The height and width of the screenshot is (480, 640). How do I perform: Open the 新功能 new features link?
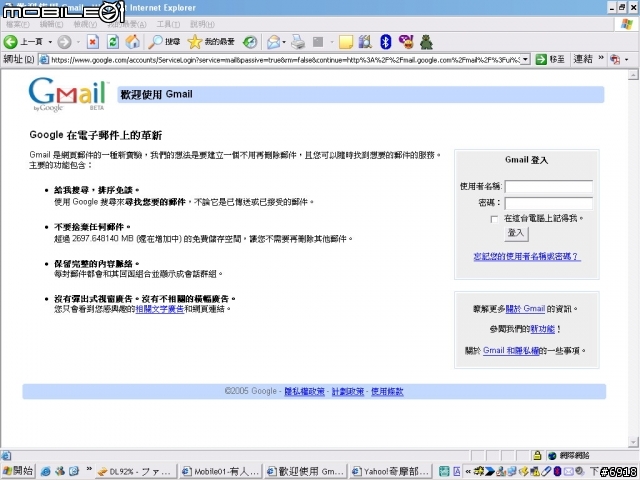[542, 329]
